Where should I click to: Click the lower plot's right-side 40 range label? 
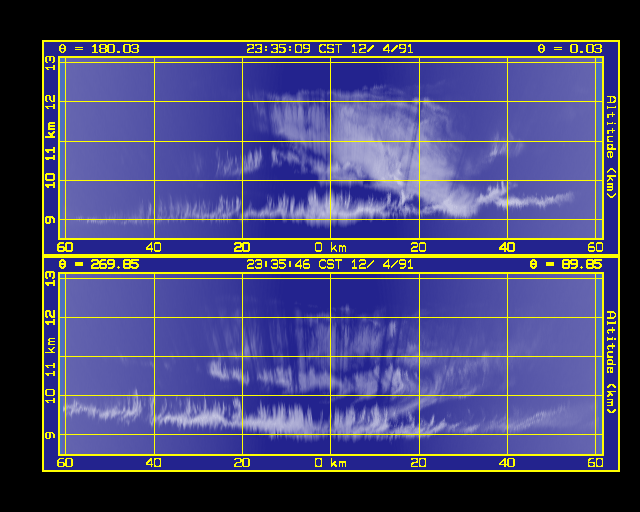(x=507, y=463)
